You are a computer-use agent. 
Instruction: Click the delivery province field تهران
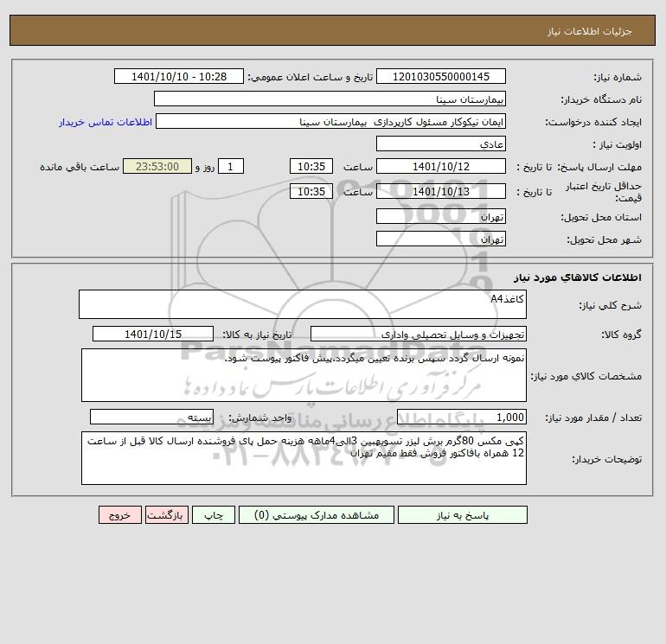[x=441, y=216]
